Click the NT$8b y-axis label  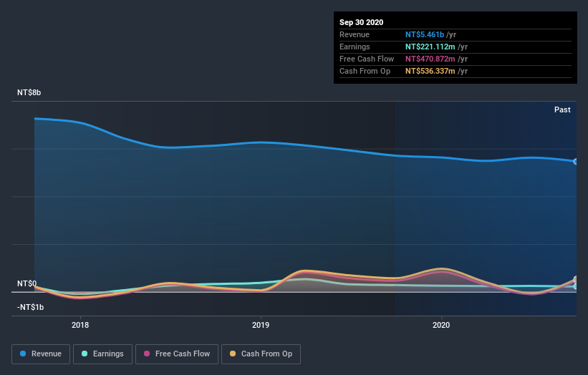coord(29,92)
